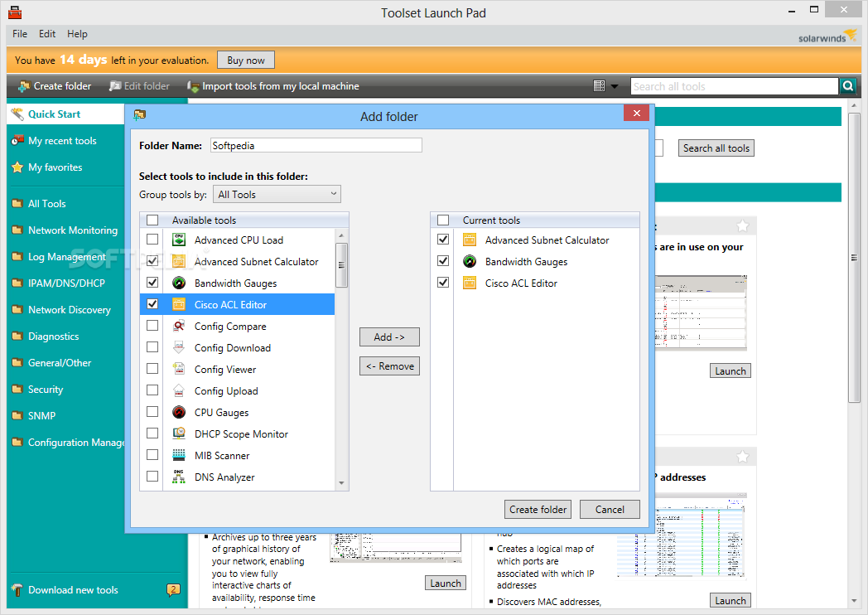
Task: Uncheck Bandwidth Gauges in Available tools
Action: (x=152, y=283)
